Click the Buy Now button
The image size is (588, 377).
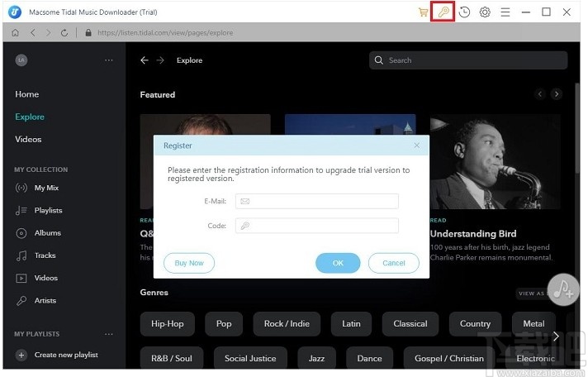189,263
